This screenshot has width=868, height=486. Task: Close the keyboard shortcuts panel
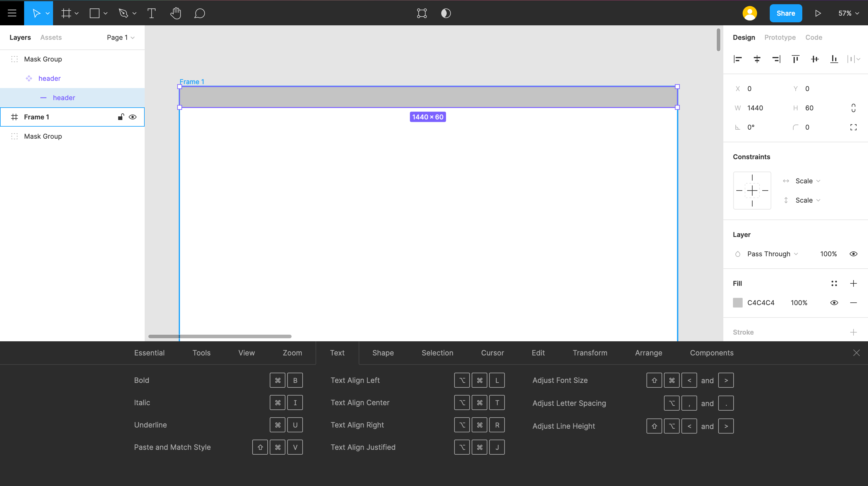click(856, 352)
